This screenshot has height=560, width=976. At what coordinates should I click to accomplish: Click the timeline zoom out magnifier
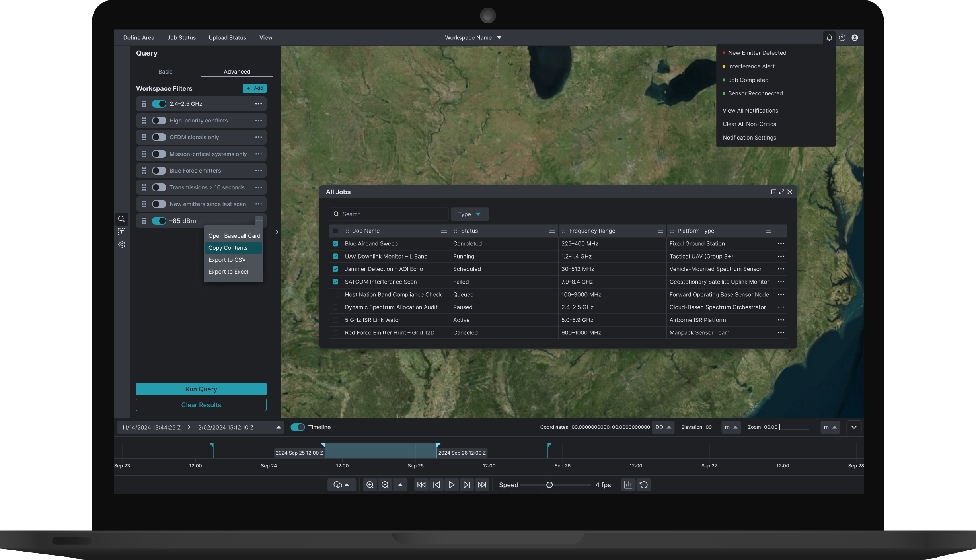385,485
